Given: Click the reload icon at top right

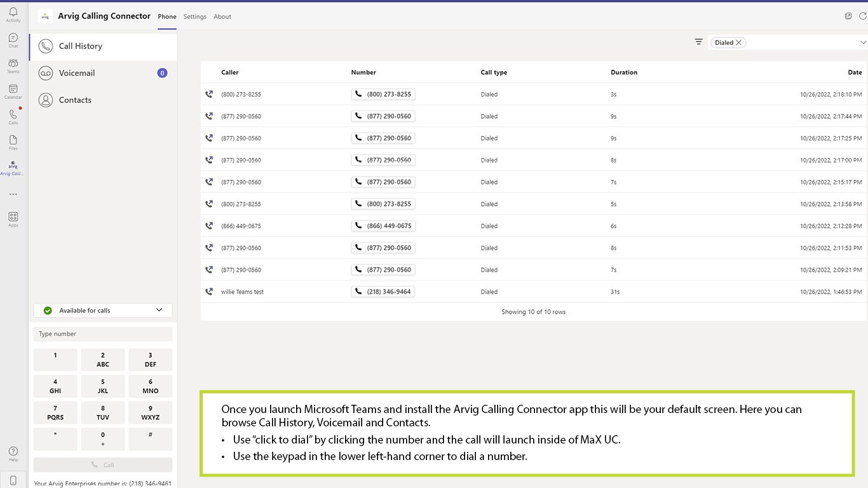Looking at the screenshot, I should pos(863,16).
